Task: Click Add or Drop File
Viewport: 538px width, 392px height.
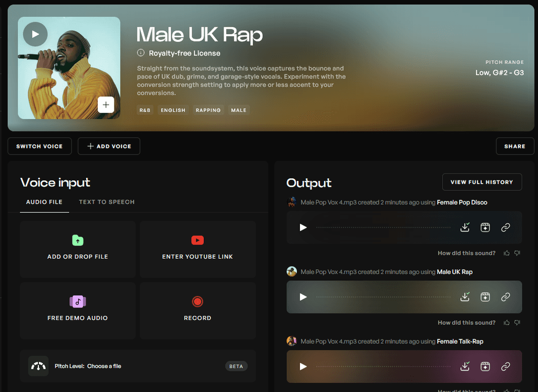Action: (77, 249)
